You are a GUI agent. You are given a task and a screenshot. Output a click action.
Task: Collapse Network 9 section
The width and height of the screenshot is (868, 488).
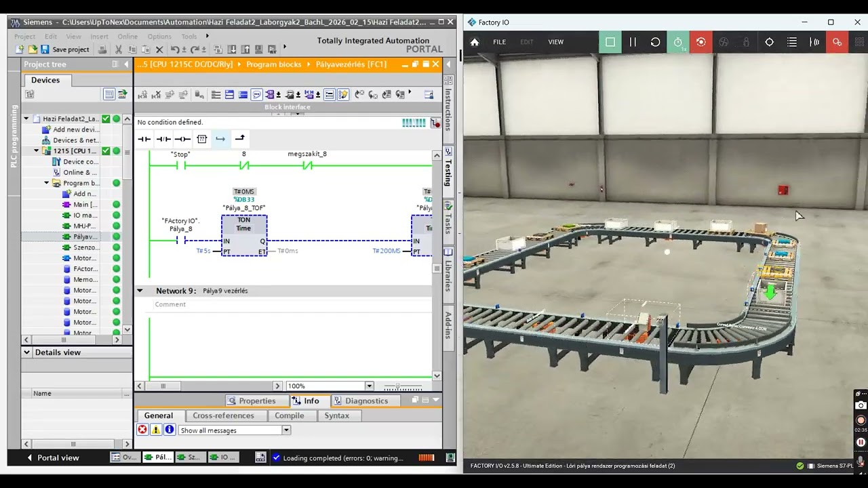pyautogui.click(x=140, y=291)
